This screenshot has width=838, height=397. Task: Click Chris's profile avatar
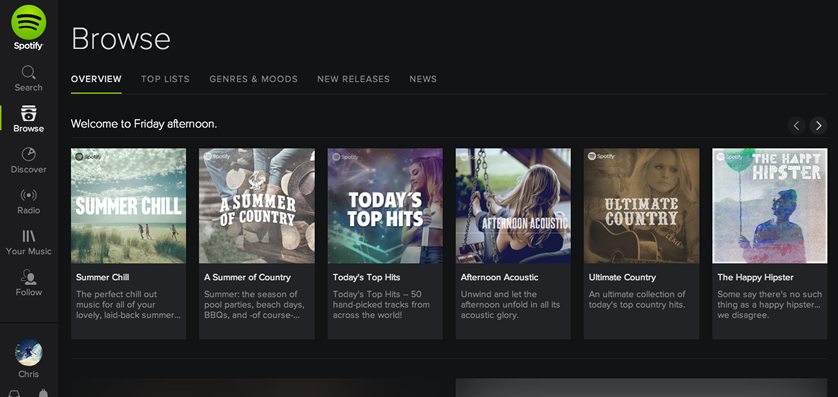click(x=28, y=353)
